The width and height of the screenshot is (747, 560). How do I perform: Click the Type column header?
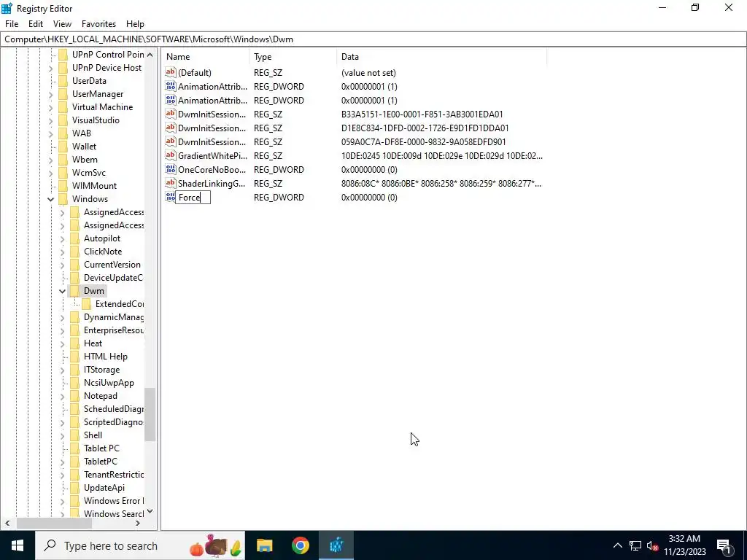[293, 57]
